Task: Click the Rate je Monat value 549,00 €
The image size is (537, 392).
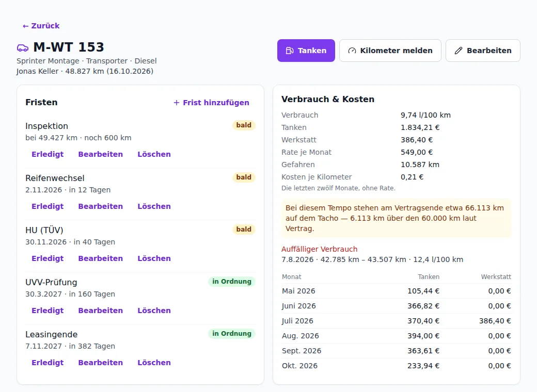Action: [417, 152]
